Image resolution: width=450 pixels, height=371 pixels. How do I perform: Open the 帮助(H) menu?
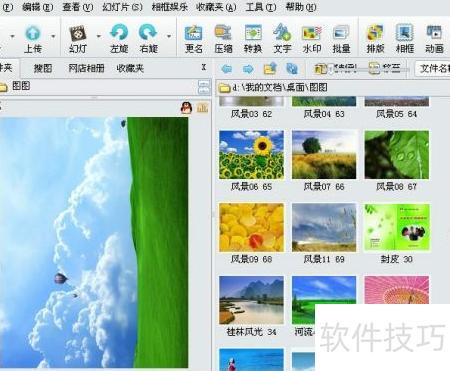tap(301, 7)
